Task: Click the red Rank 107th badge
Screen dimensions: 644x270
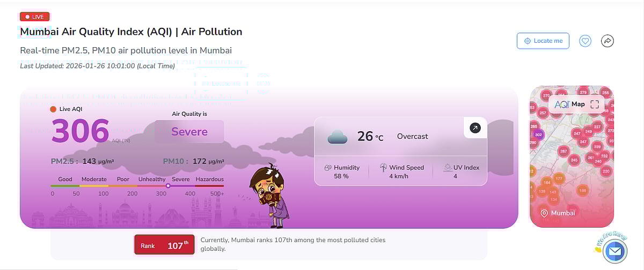Action: 164,245
